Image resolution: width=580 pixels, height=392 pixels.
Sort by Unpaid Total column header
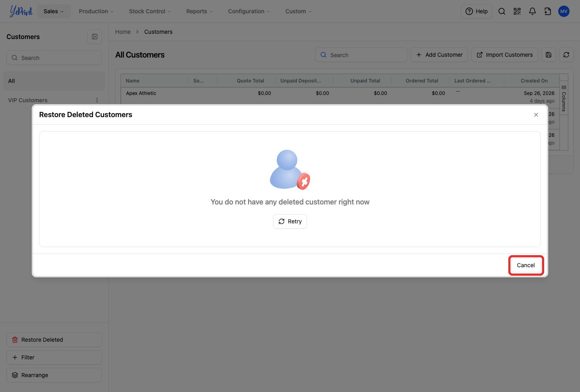pos(362,80)
